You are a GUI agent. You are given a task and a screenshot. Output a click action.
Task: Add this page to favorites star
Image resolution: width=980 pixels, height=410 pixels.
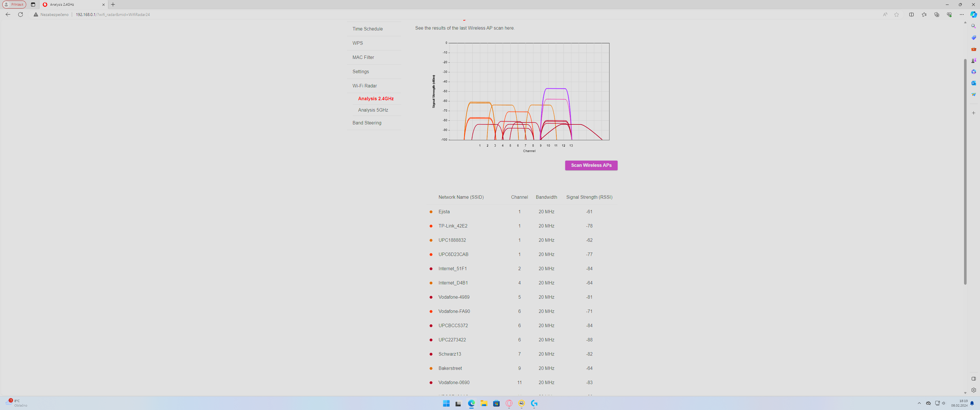tap(896, 15)
